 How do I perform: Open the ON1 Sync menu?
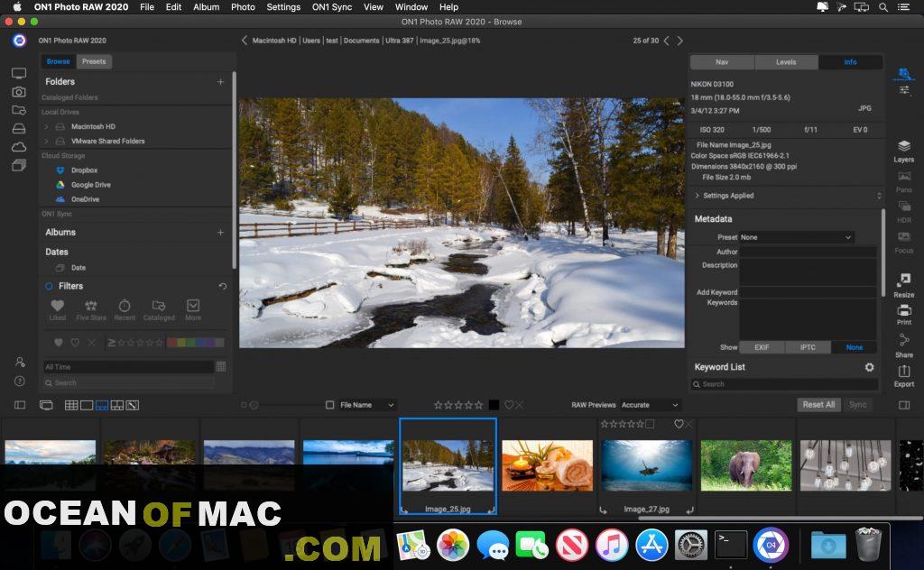[332, 7]
